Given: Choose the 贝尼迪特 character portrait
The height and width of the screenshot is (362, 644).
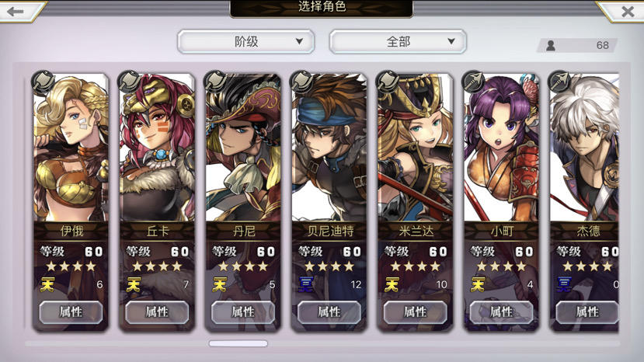Looking at the screenshot, I should click(329, 148).
